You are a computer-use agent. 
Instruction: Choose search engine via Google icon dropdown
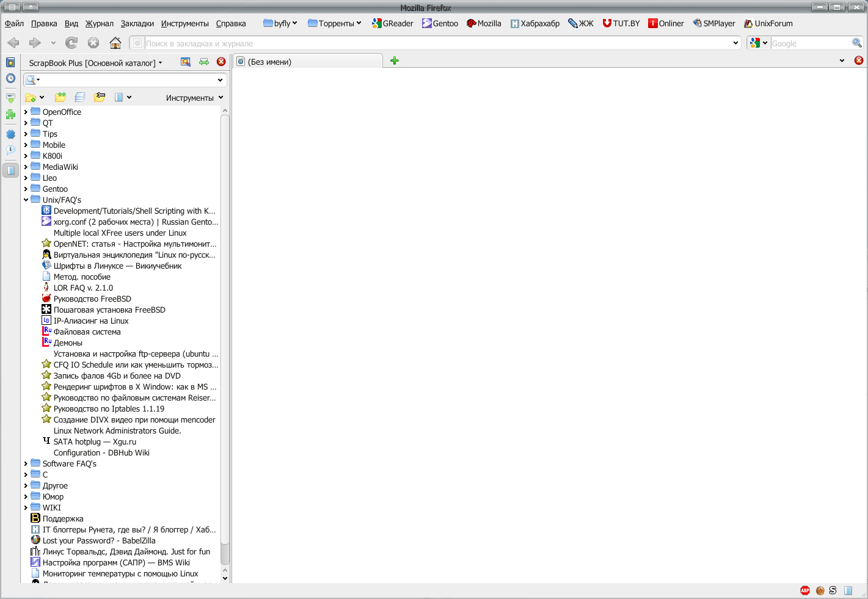(x=759, y=43)
